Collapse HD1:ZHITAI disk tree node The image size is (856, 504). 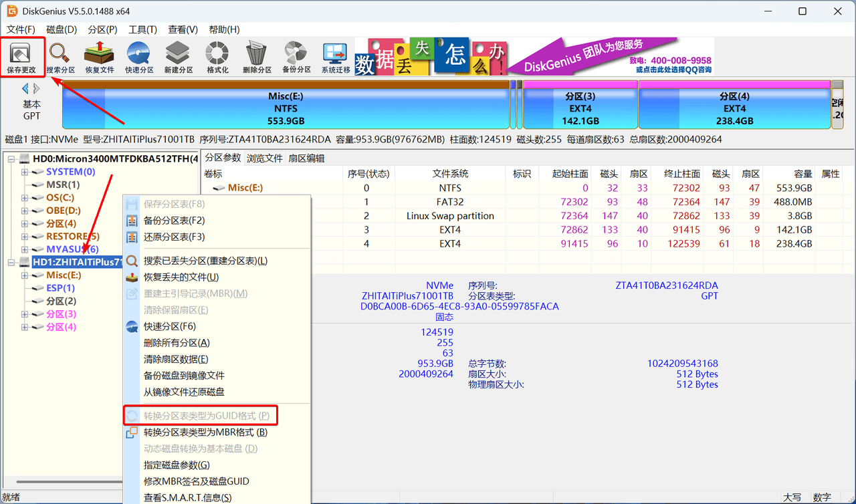tap(11, 262)
